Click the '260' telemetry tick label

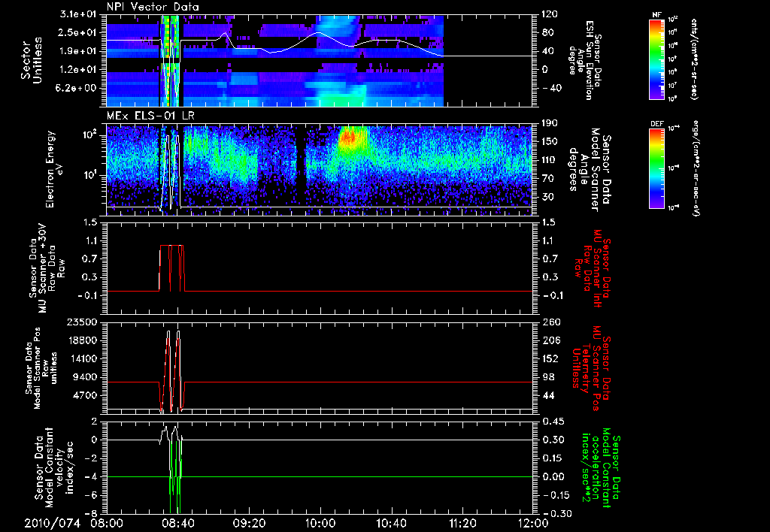[550, 322]
